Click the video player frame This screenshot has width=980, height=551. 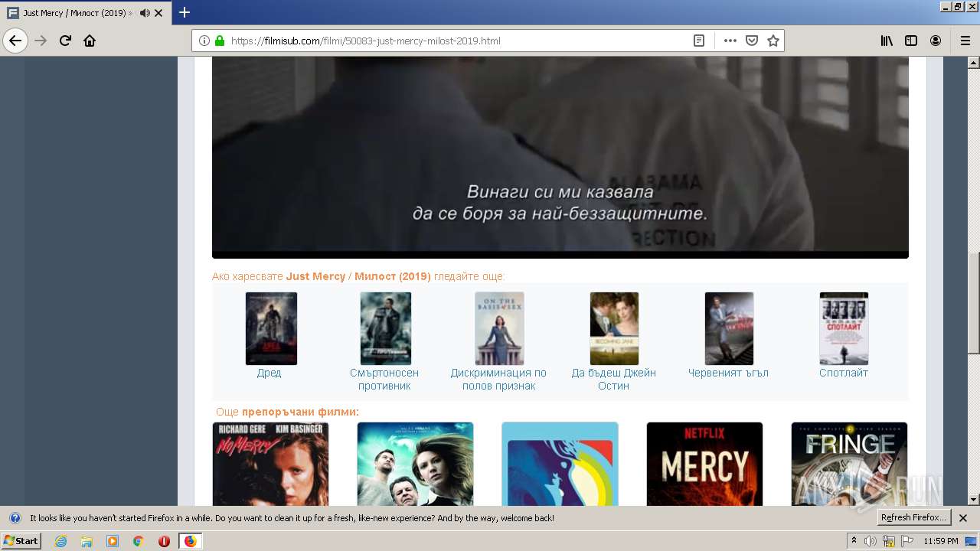560,158
